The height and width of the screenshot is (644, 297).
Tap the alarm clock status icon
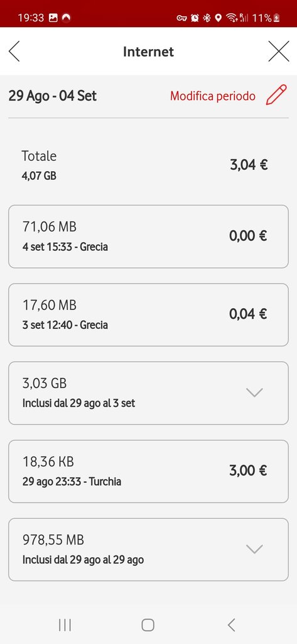pos(195,18)
